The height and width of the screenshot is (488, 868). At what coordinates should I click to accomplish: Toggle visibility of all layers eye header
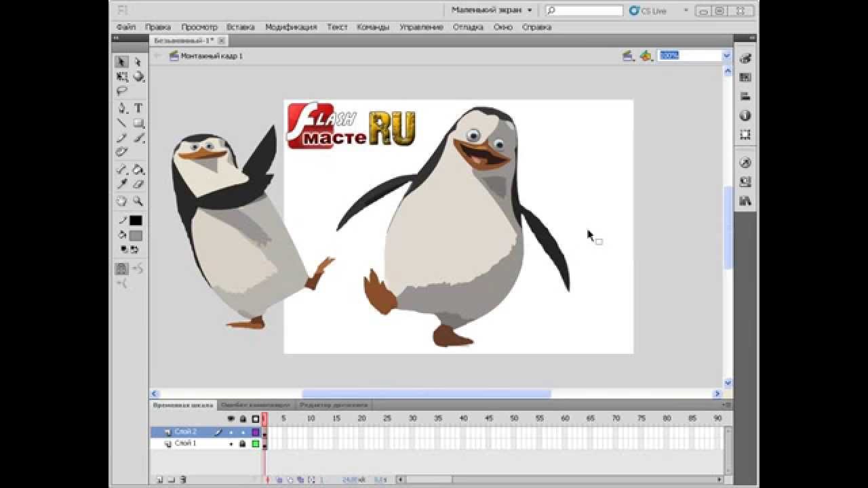click(x=231, y=419)
